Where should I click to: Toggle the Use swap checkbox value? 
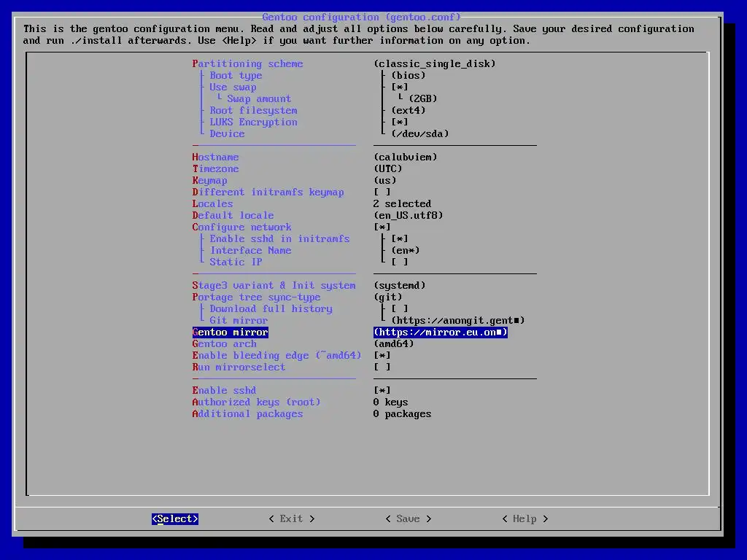point(400,87)
